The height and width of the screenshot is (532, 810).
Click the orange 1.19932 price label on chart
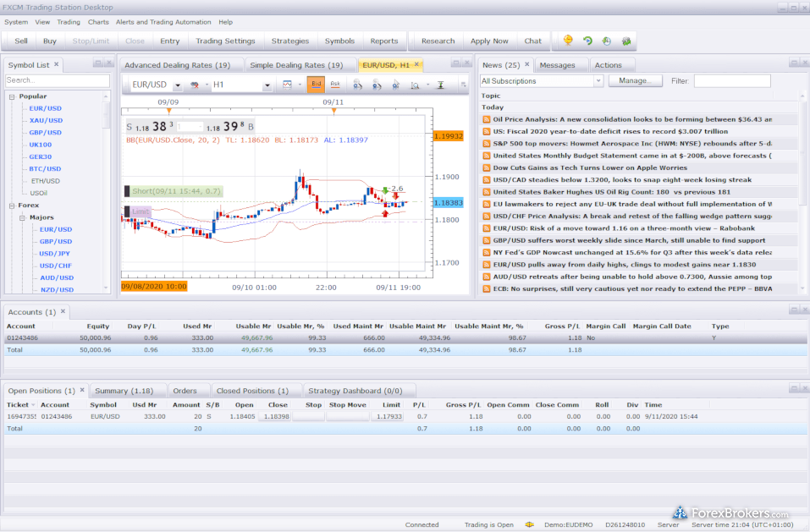[449, 136]
